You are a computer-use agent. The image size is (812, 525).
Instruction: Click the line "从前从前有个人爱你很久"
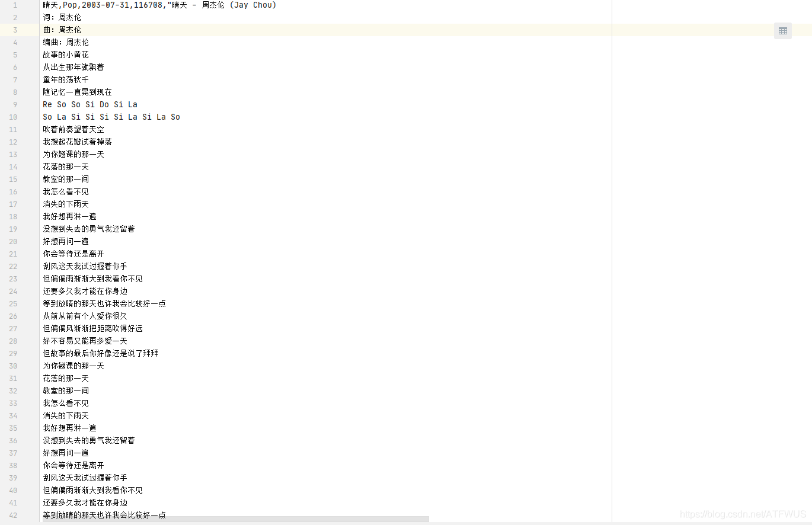click(85, 316)
